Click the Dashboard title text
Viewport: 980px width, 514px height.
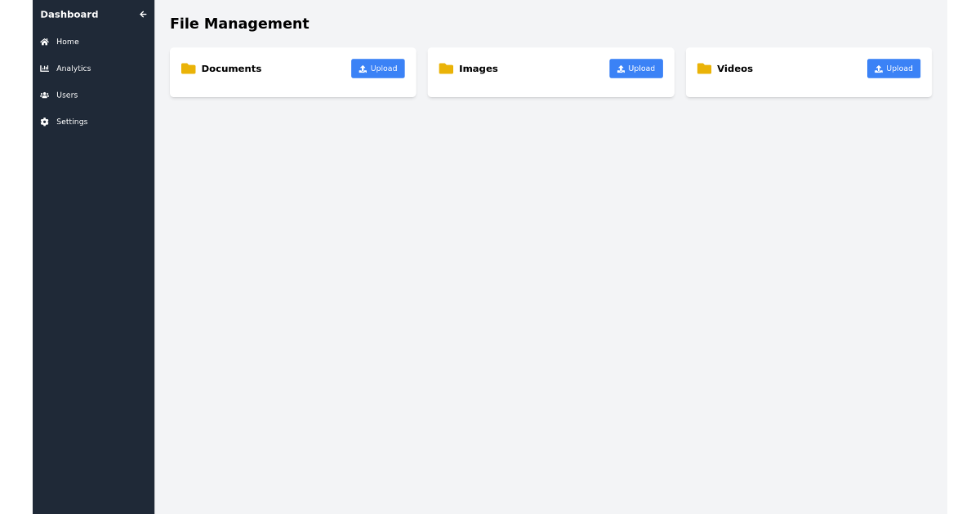click(x=69, y=14)
